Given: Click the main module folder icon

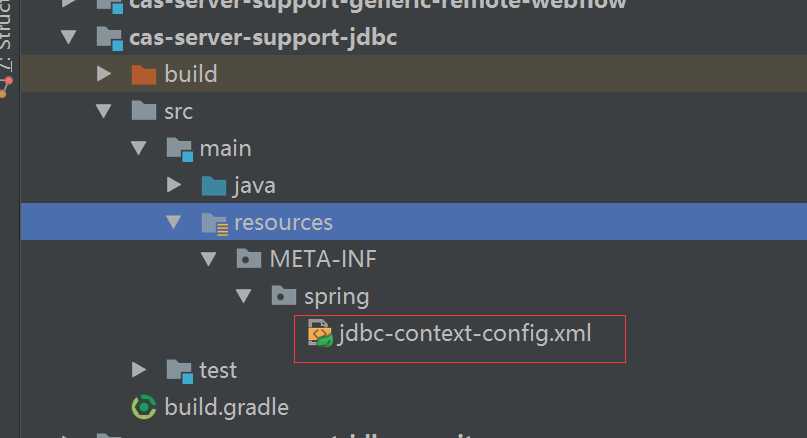Looking at the screenshot, I should pyautogui.click(x=180, y=149).
